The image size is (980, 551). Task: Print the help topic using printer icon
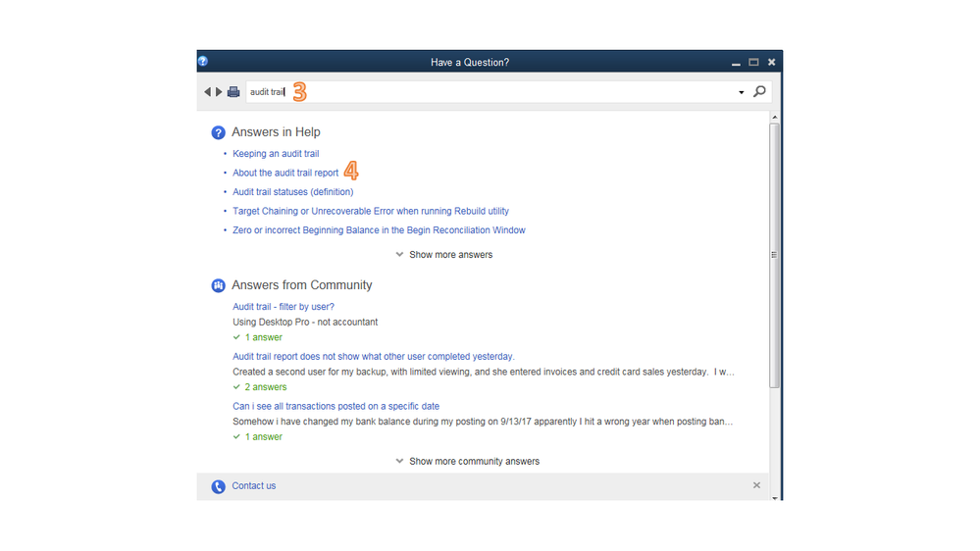coord(233,92)
